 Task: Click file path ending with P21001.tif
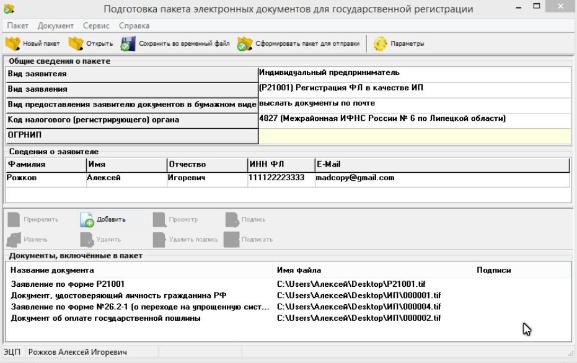coord(351,284)
